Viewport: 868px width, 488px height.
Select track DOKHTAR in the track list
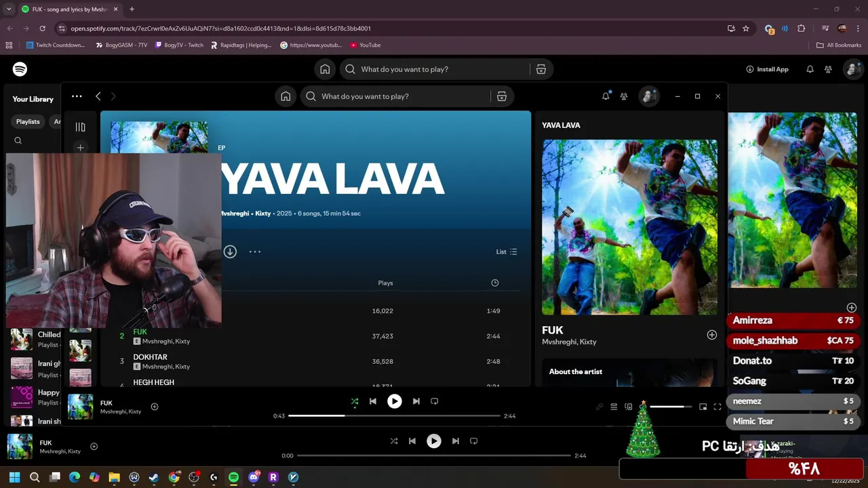(150, 357)
